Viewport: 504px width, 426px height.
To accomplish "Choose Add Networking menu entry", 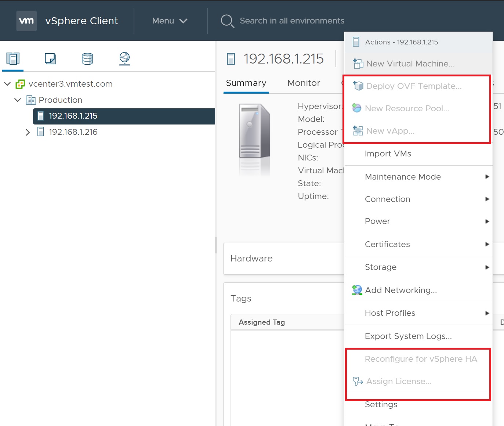I will click(x=418, y=290).
